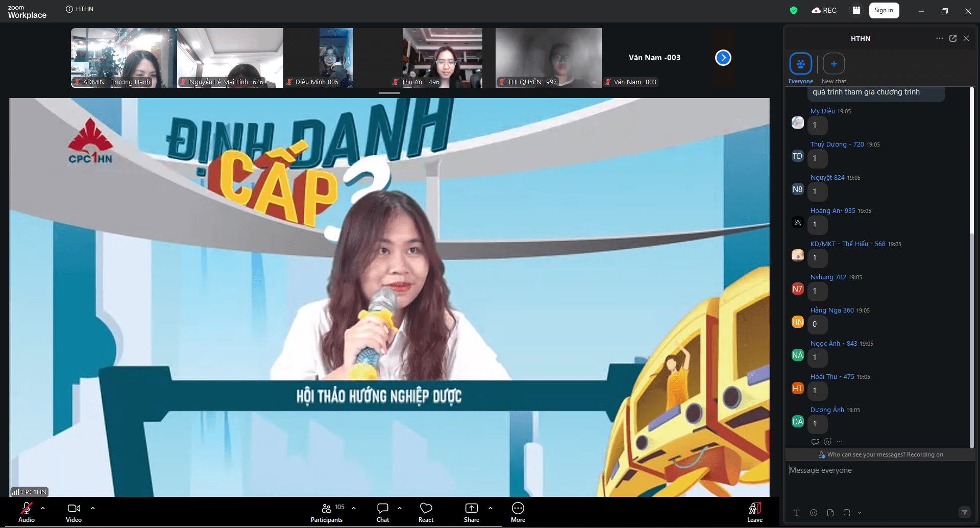Start a New chat
The width and height of the screenshot is (980, 528).
point(834,68)
